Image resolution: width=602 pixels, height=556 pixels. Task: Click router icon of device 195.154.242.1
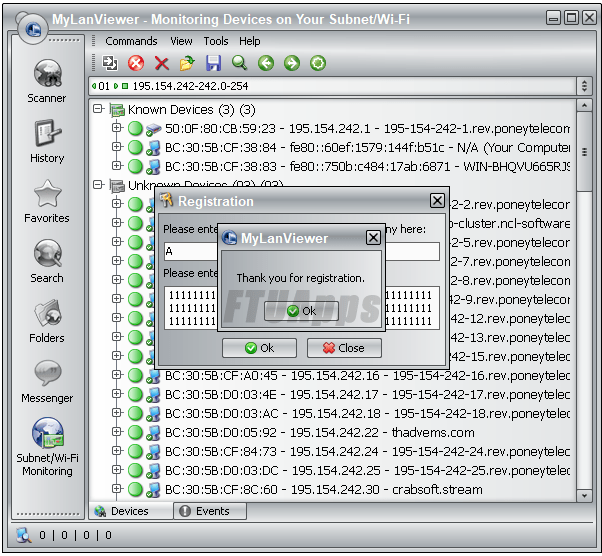click(153, 129)
